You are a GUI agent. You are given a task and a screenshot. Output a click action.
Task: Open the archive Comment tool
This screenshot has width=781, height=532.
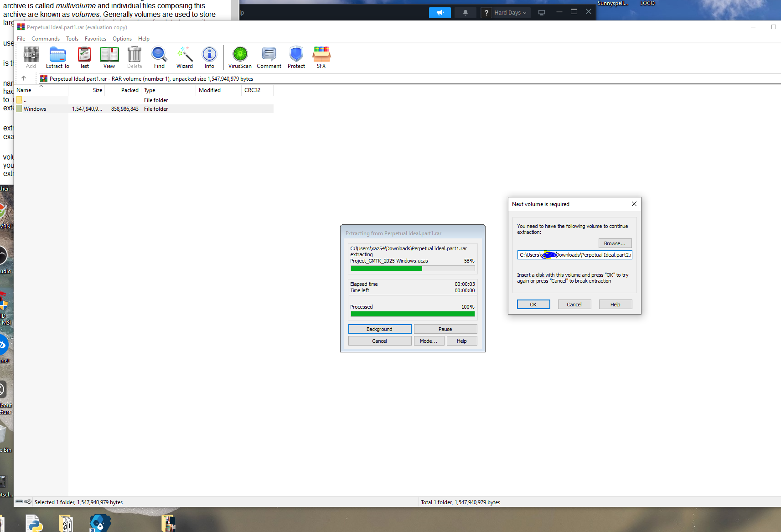[269, 57]
